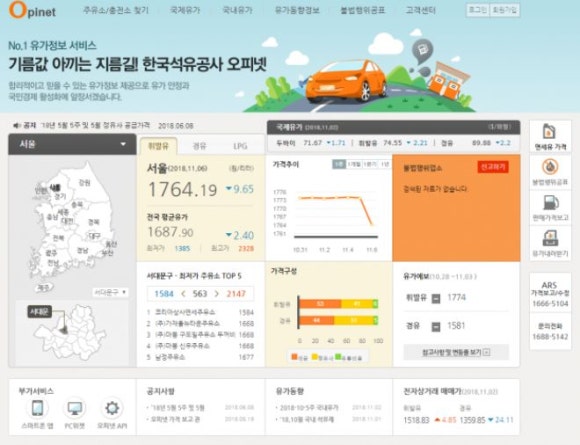Click the 1359.85 전자상거래 경유 price
Screen dimensions: 580x445
[472, 420]
